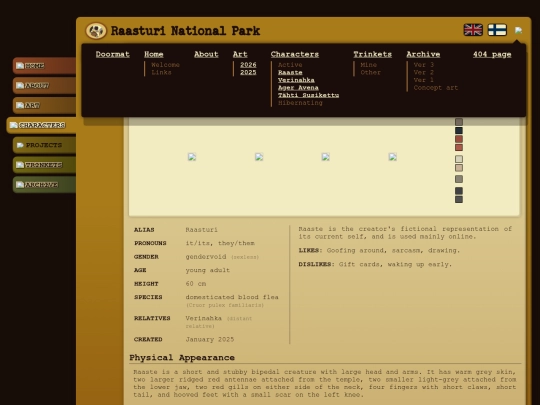Click the Links entry under Home
The image size is (540, 405).
tap(161, 72)
